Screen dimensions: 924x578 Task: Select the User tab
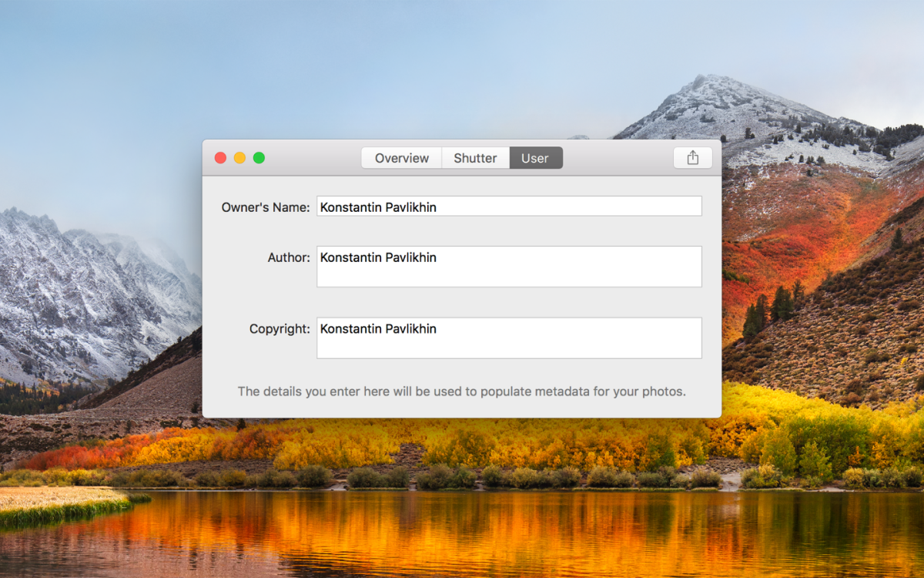pyautogui.click(x=535, y=158)
